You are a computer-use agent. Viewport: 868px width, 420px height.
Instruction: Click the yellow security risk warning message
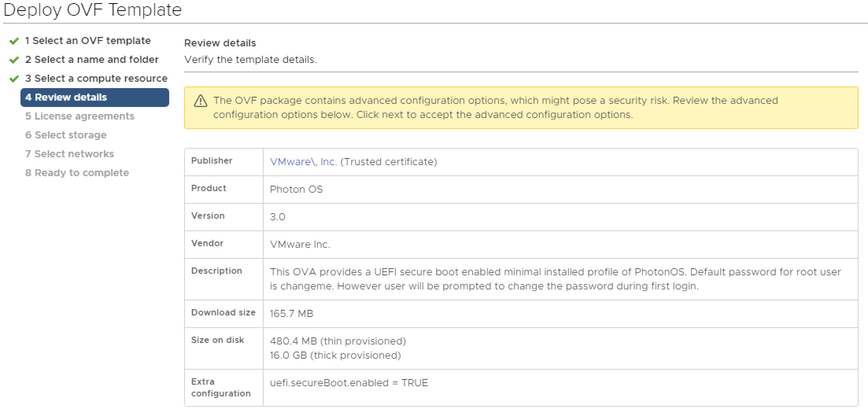[495, 108]
